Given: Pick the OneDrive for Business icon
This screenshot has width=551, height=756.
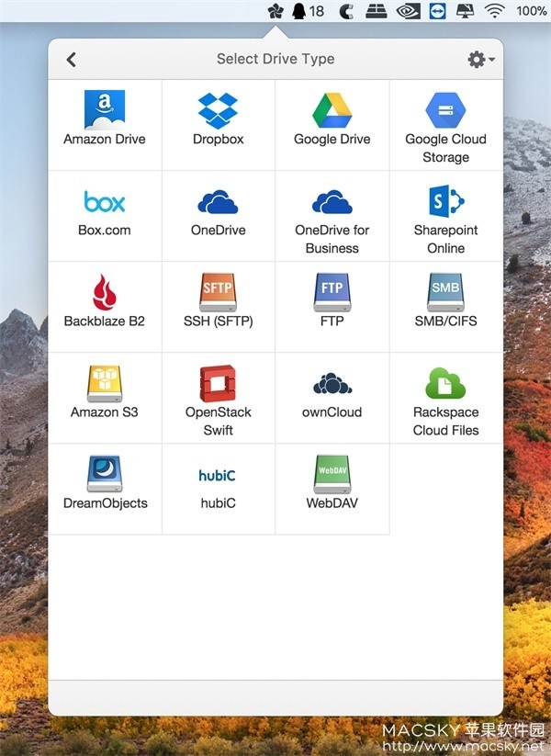Looking at the screenshot, I should coord(332,201).
